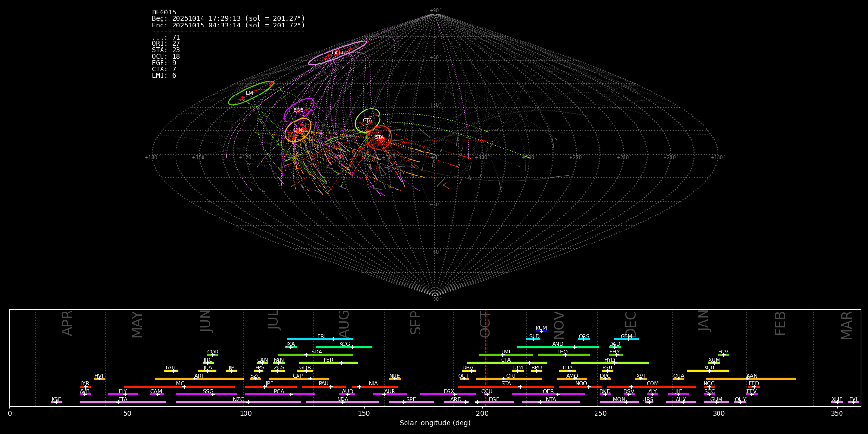Select the NDA shower bar in the timeline
The width and height of the screenshot is (868, 434).
click(342, 402)
